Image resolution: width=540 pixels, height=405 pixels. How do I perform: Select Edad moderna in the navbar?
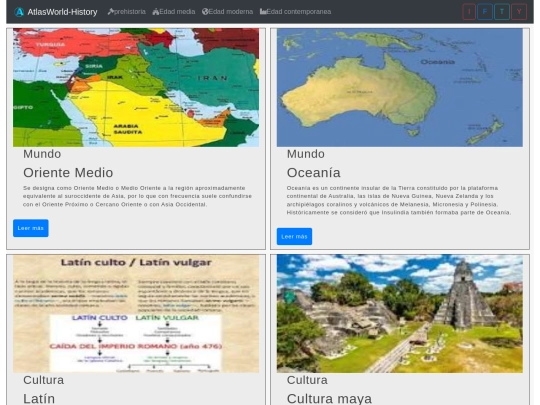click(227, 12)
